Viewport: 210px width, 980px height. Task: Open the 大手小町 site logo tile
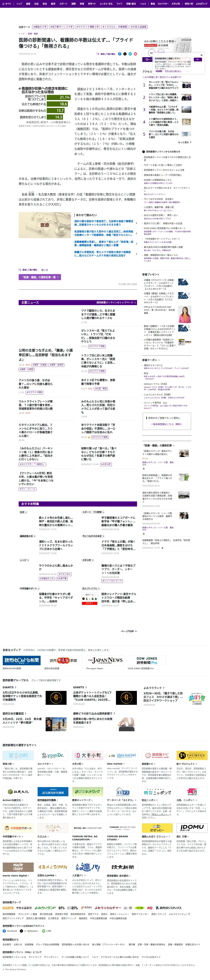[88, 756]
